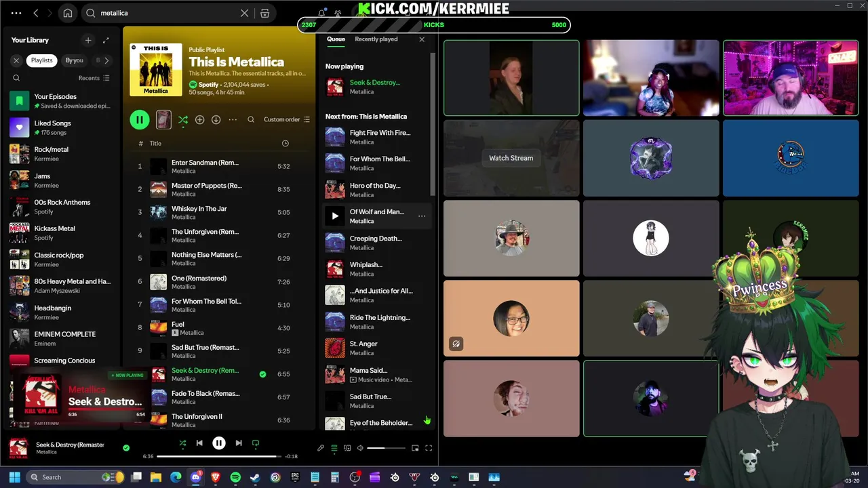Open the mini player
Viewport: 868px width, 488px height.
pos(415,448)
